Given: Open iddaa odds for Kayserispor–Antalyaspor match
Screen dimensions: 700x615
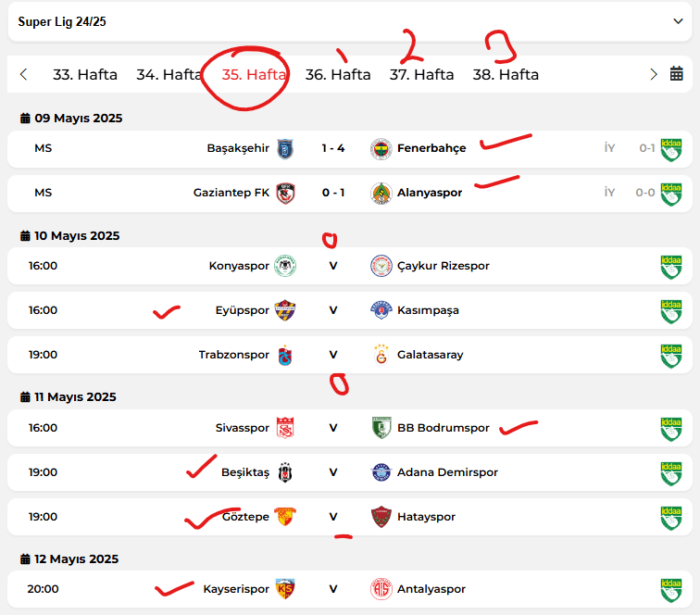Looking at the screenshot, I should click(x=670, y=589).
